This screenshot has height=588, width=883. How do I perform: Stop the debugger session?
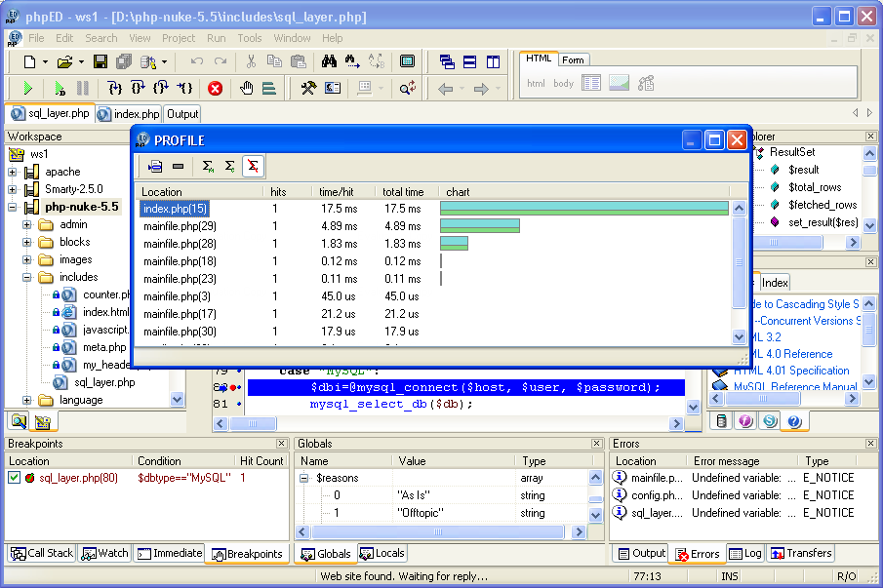tap(215, 89)
